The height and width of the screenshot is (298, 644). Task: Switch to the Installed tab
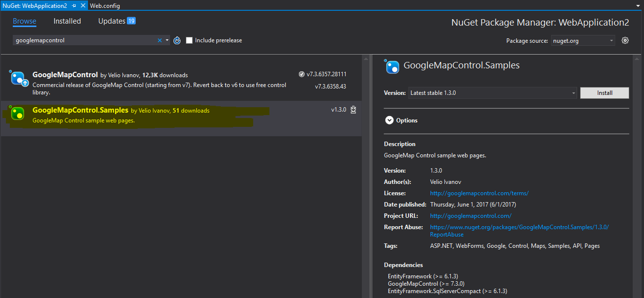pyautogui.click(x=67, y=21)
